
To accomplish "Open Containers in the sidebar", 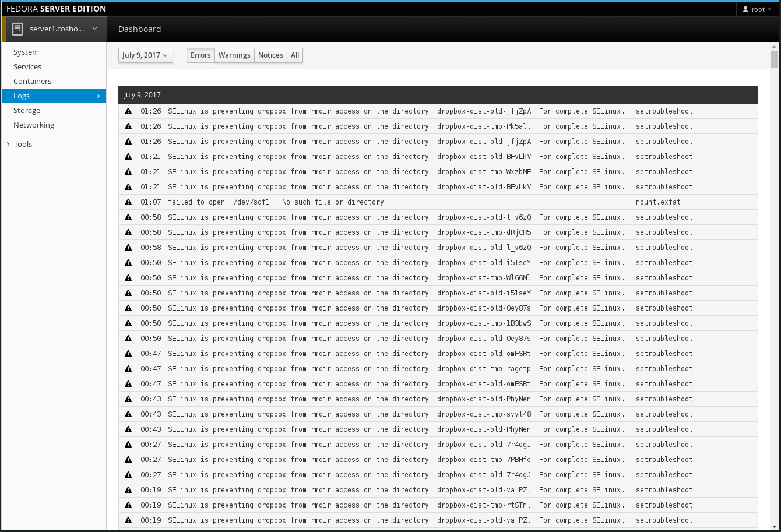I will coord(32,81).
